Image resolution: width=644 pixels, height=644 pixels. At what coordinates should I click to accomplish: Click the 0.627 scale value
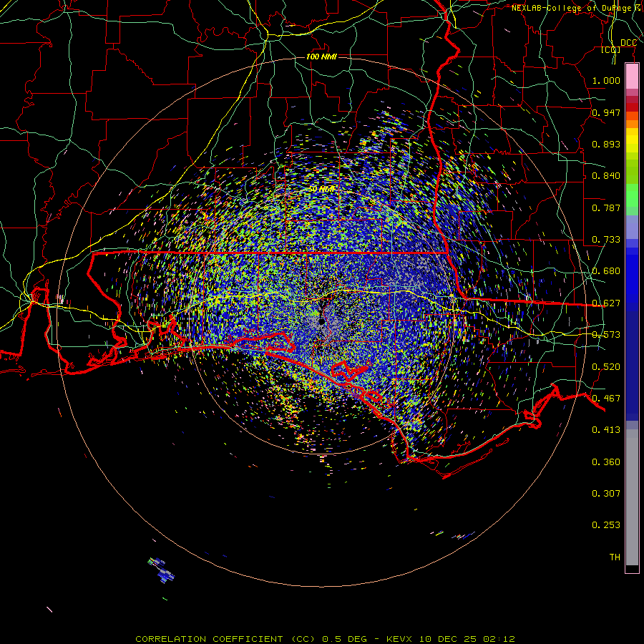click(x=606, y=303)
